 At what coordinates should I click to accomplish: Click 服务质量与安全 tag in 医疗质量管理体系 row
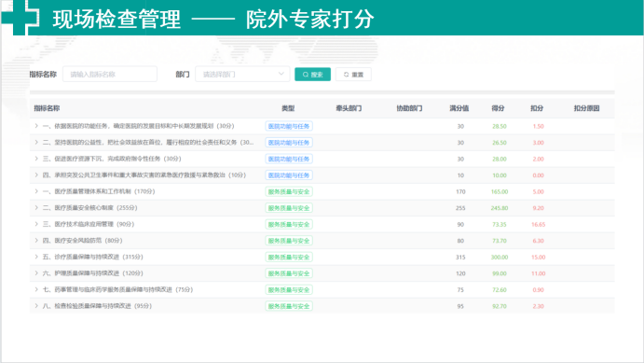tap(289, 191)
